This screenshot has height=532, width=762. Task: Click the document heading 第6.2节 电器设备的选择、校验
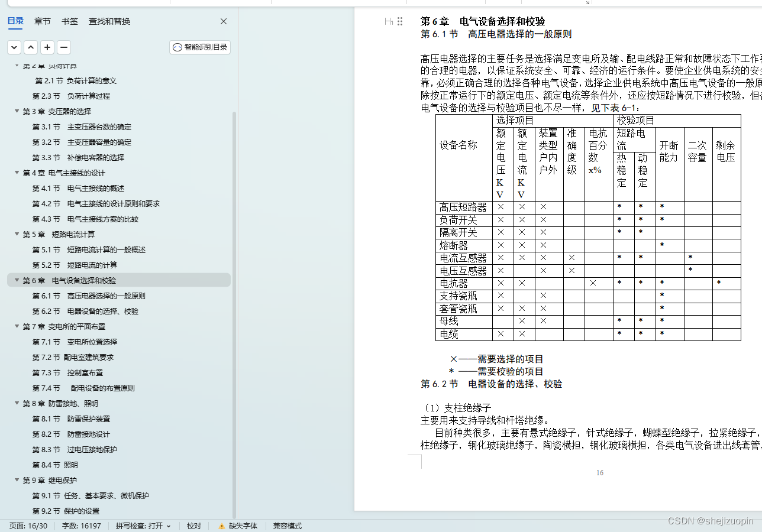(x=491, y=384)
